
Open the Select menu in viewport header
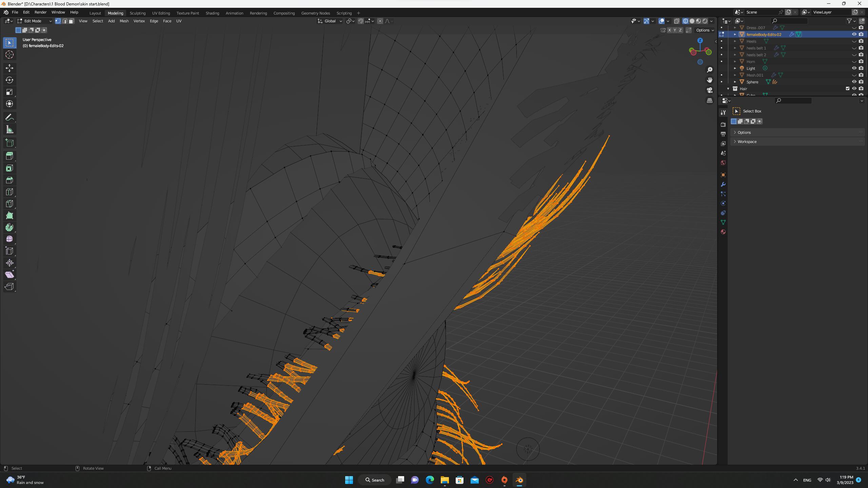(x=98, y=21)
